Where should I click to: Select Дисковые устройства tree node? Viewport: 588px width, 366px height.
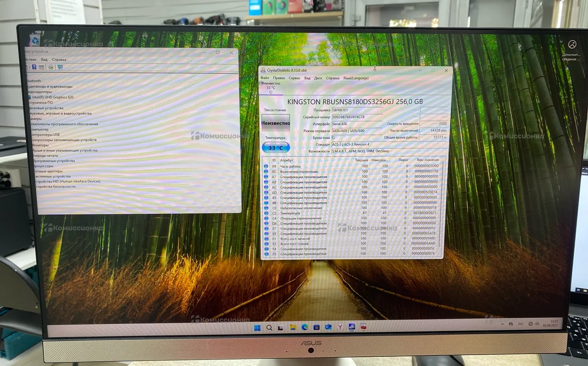46,108
